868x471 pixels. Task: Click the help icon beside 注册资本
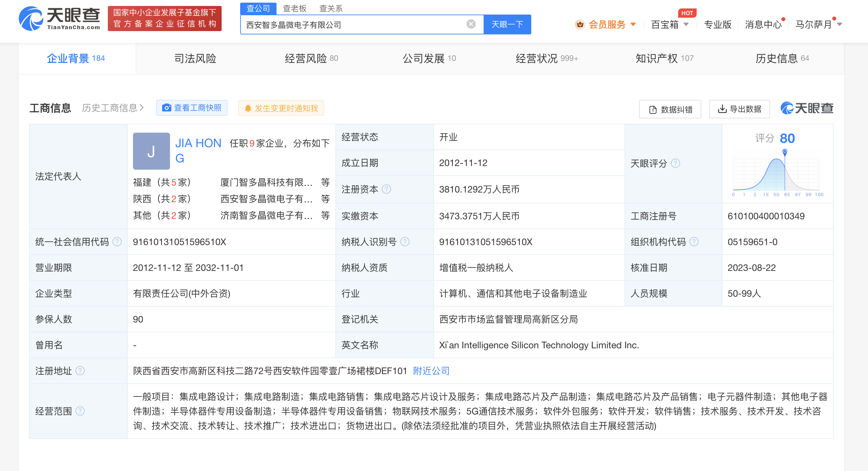pos(386,189)
